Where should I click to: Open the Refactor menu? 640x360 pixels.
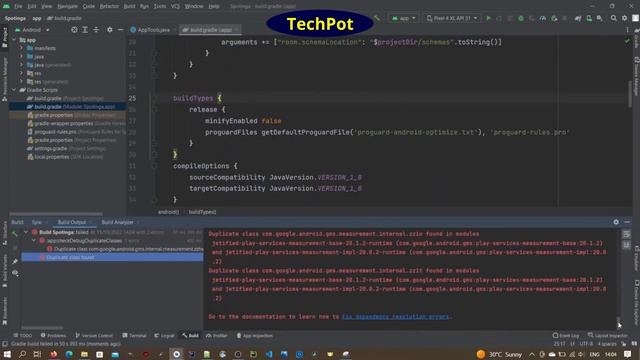click(109, 6)
